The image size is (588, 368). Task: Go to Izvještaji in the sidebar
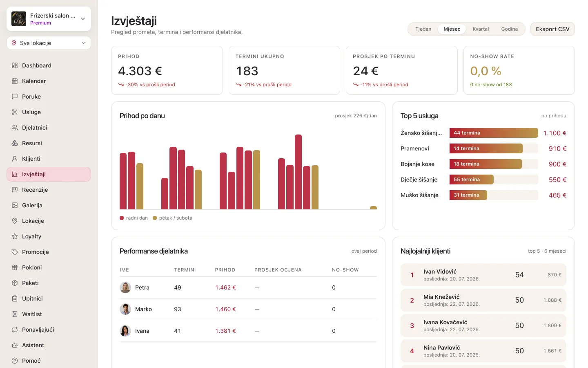coord(49,174)
